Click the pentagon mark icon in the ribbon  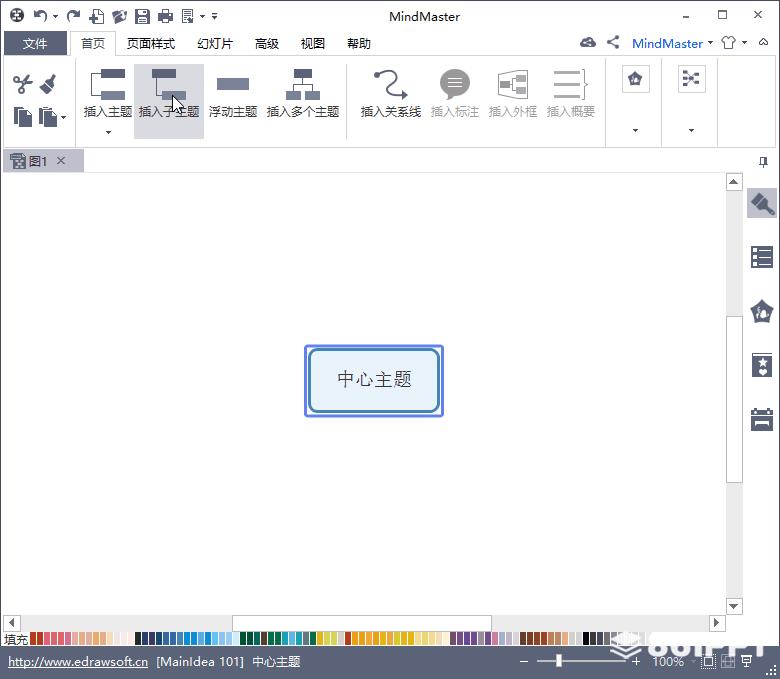(635, 79)
